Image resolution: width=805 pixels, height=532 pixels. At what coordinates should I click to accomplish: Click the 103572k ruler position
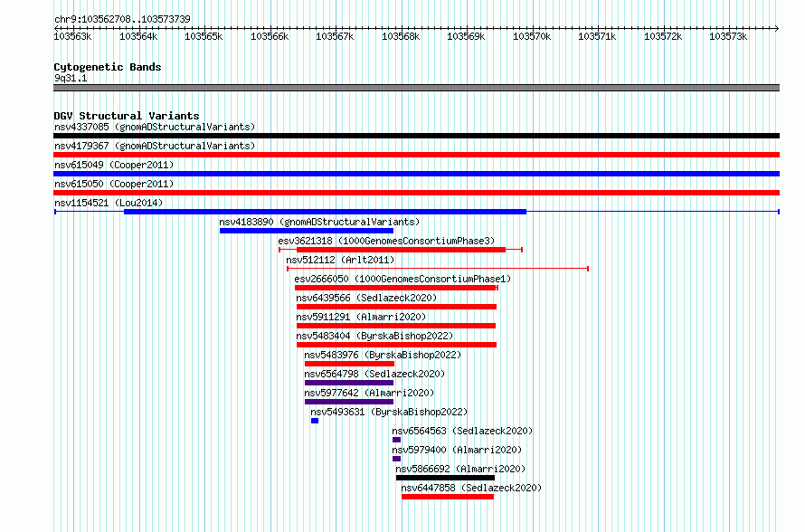point(663,36)
